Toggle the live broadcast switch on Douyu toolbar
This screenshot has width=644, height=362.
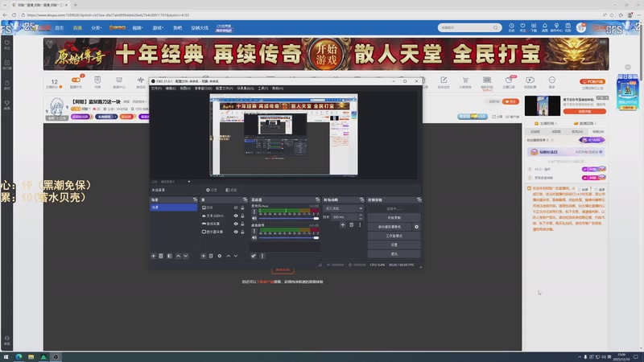(76, 80)
